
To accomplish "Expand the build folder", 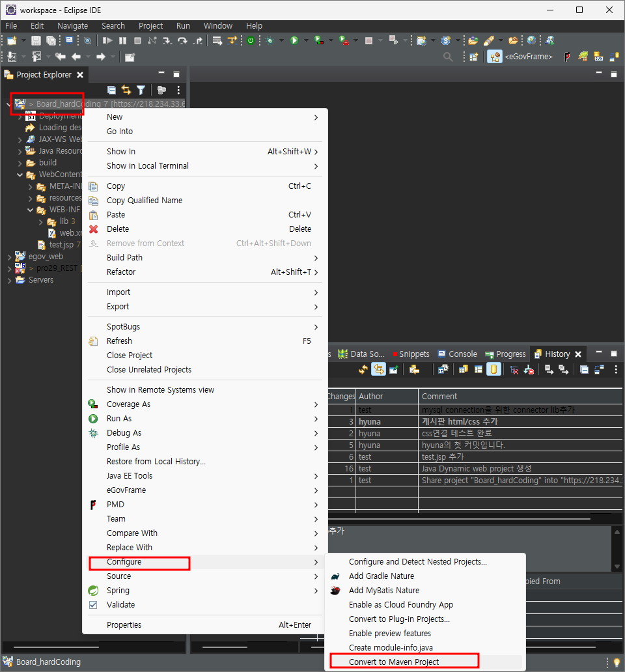I will tap(20, 163).
